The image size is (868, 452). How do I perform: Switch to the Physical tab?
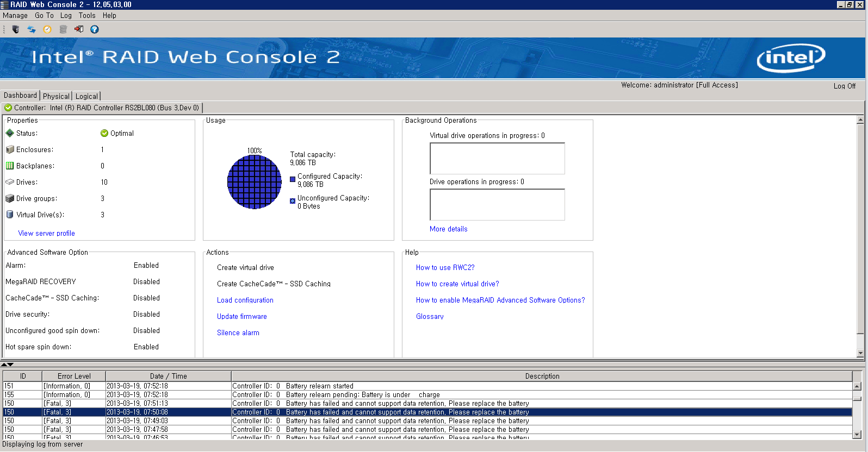(x=56, y=96)
